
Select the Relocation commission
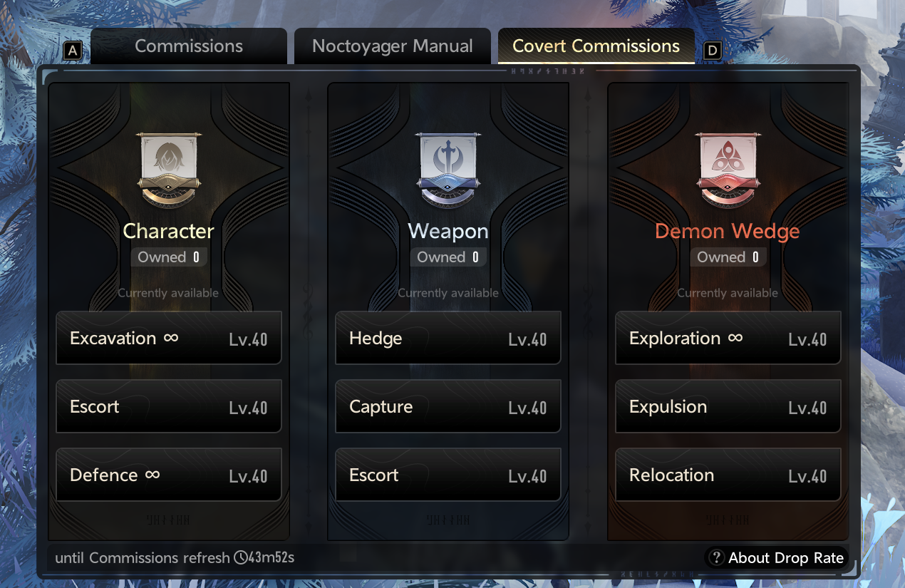[x=728, y=475]
